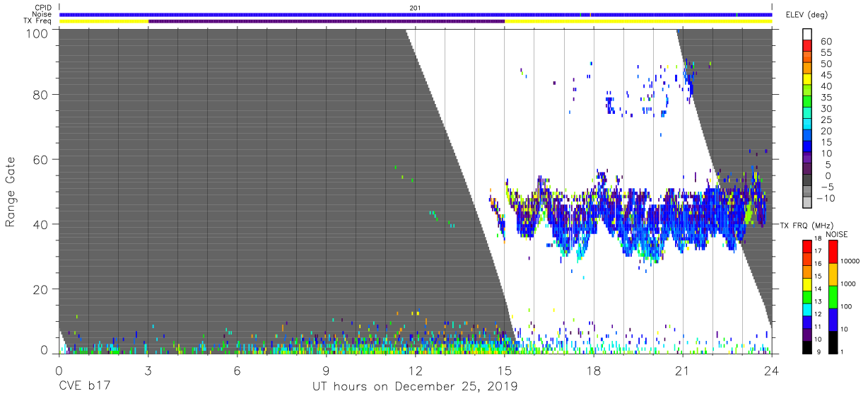The height and width of the screenshot is (401, 868).
Task: Click the 'CVE b17' radar beam label
Action: 84,387
